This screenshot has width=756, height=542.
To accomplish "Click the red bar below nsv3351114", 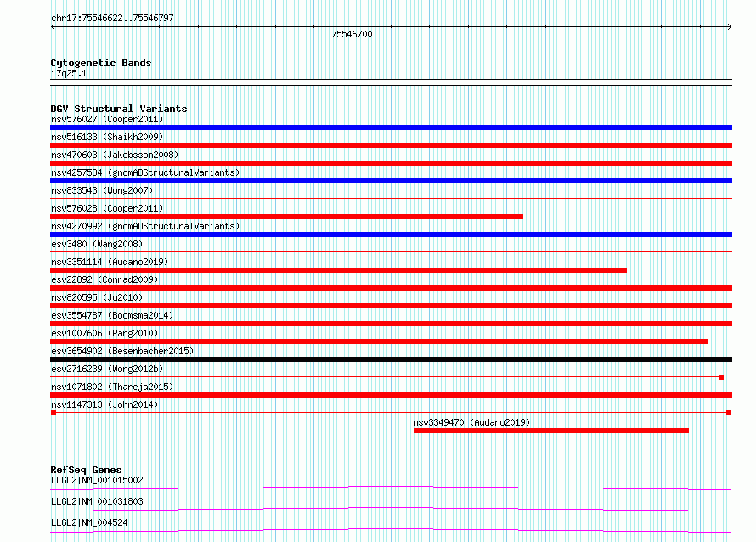I will 338,270.
